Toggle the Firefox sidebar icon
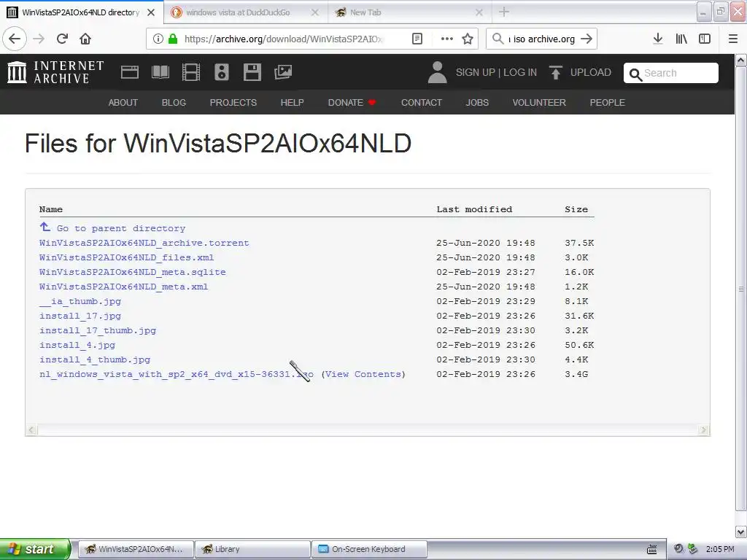 coord(705,39)
